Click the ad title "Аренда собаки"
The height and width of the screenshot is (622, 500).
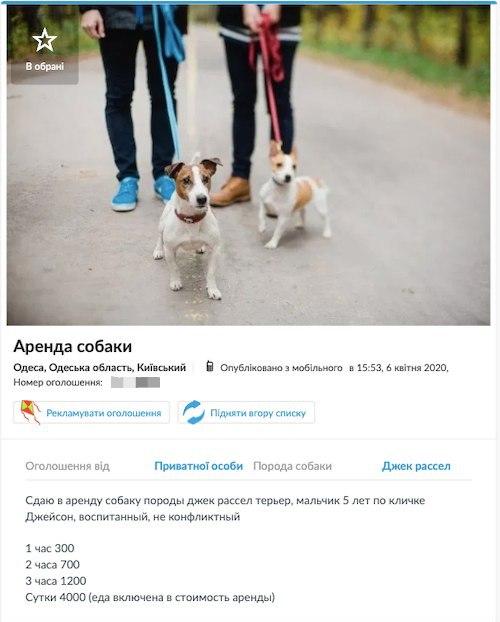coord(73,346)
